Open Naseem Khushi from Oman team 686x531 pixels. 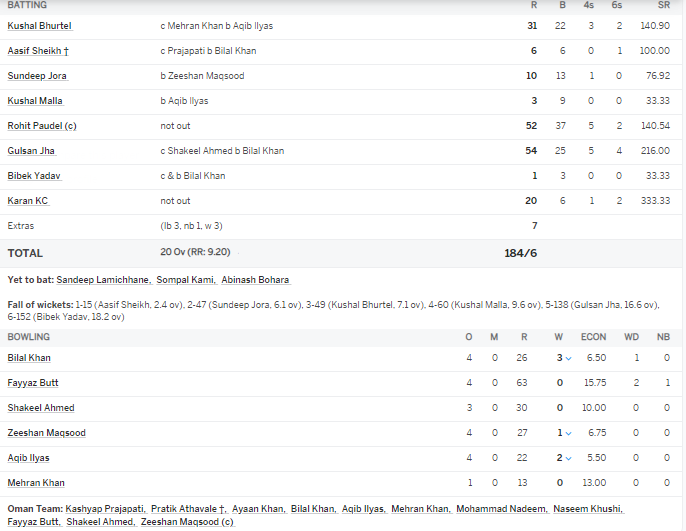[588, 509]
